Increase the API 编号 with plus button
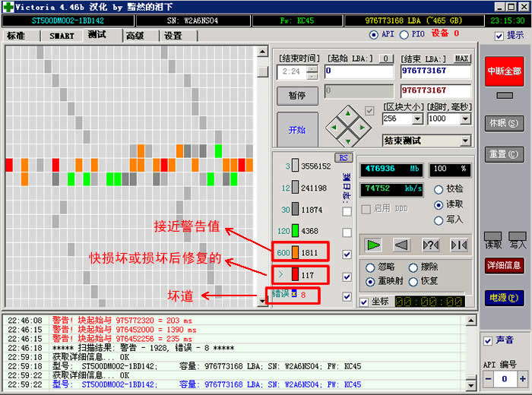Screen dimensions: 532x395 coord(523,379)
